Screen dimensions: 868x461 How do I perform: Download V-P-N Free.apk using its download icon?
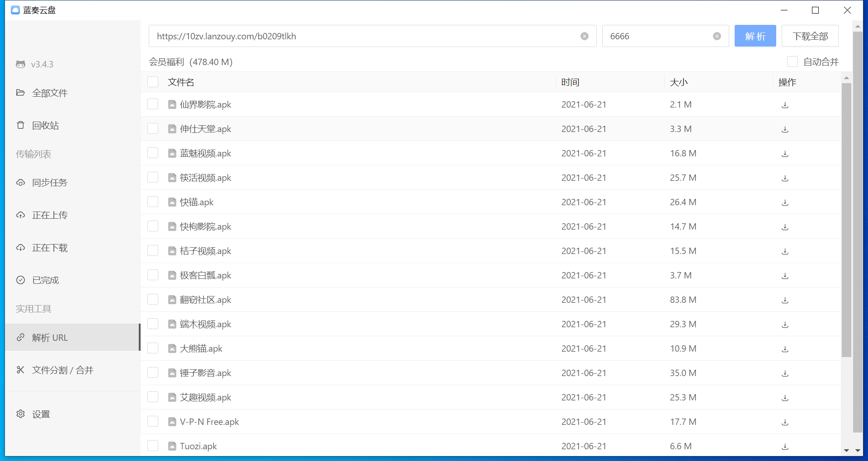coord(785,422)
